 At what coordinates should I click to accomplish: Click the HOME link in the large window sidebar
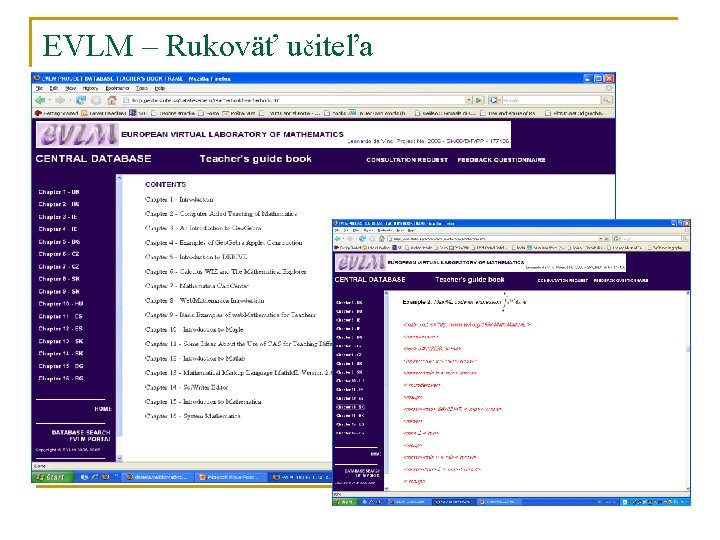[x=103, y=409]
